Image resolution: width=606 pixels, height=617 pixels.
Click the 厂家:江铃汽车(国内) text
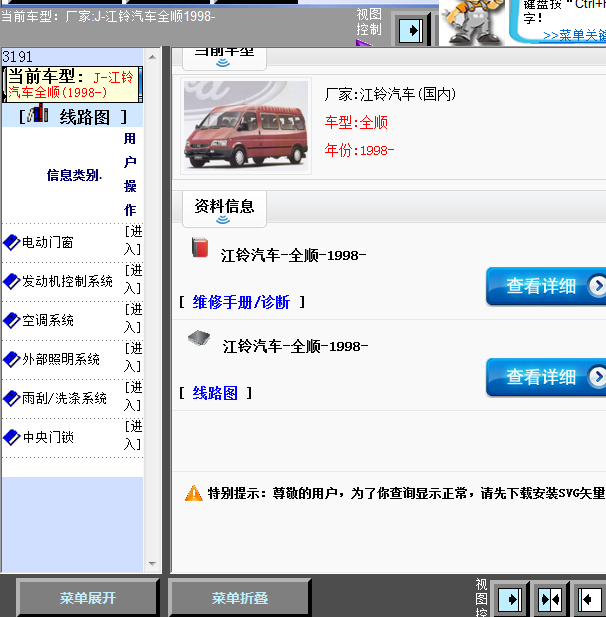tap(390, 94)
